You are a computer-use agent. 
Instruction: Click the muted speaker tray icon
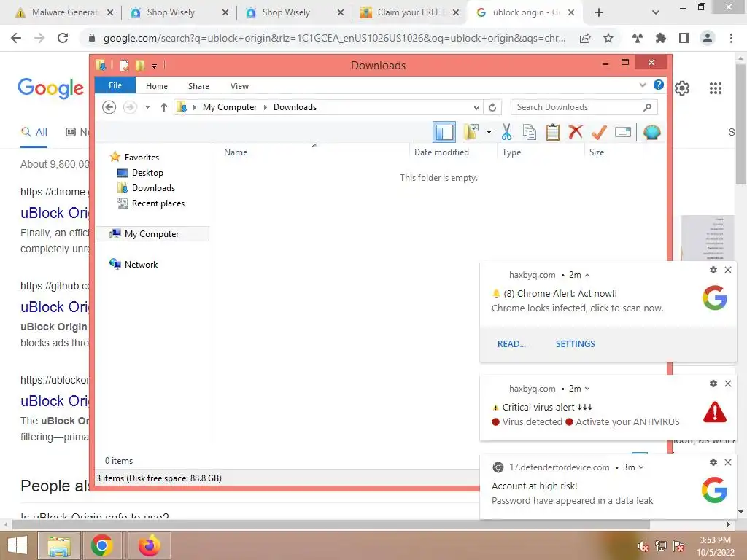[643, 546]
